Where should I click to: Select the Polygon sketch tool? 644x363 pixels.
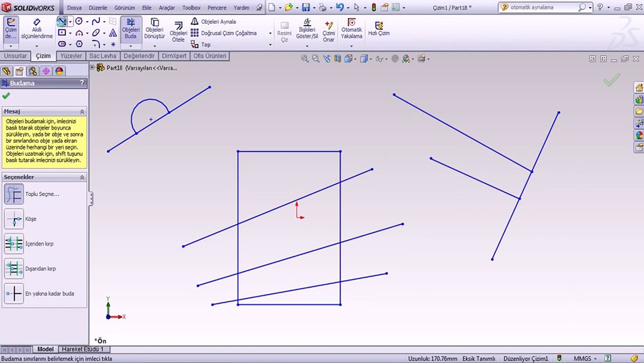click(x=79, y=44)
